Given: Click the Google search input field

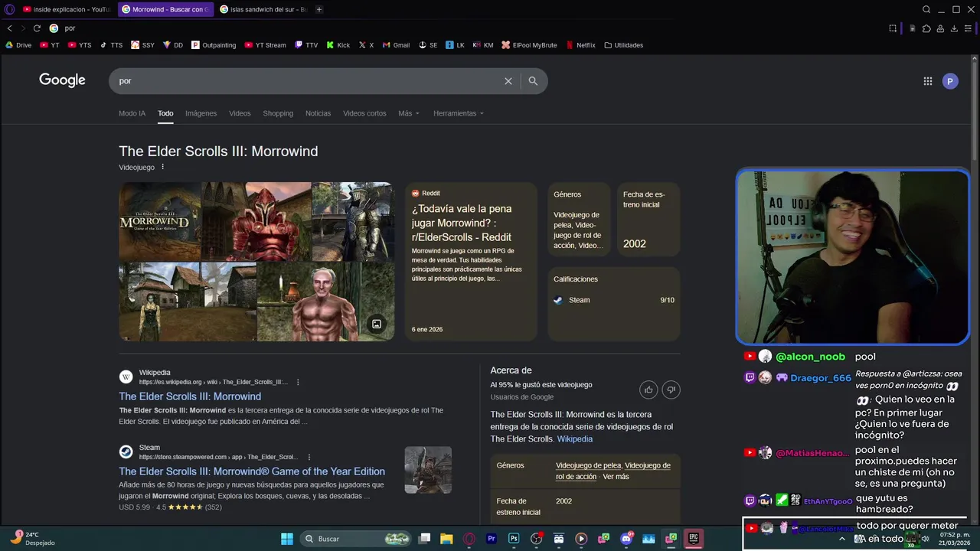Looking at the screenshot, I should (306, 80).
